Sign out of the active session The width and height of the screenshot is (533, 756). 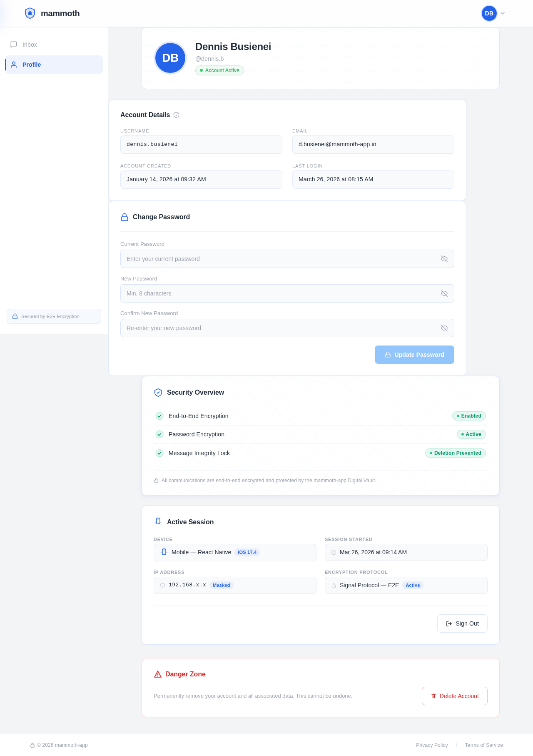[462, 623]
